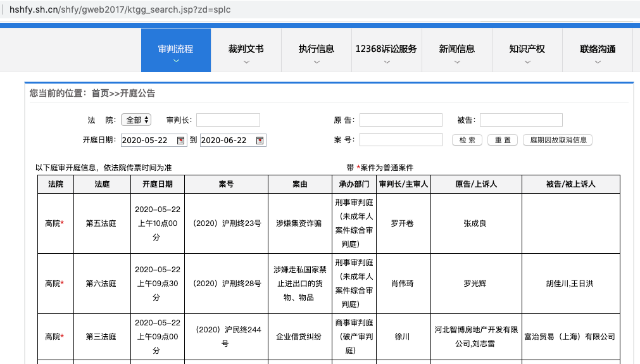Image resolution: width=640 pixels, height=364 pixels.
Task: Click the 庭期因故取消信息 button
Action: click(x=558, y=140)
